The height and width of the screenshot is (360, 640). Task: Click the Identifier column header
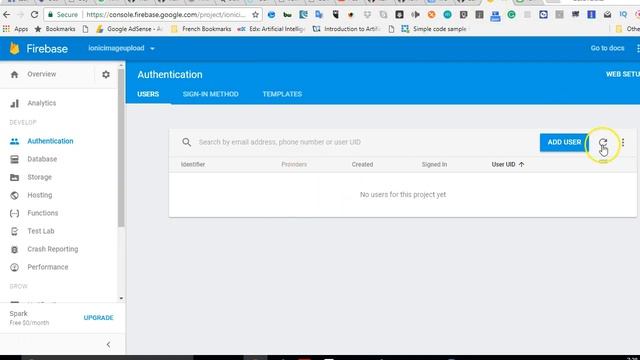(x=193, y=164)
